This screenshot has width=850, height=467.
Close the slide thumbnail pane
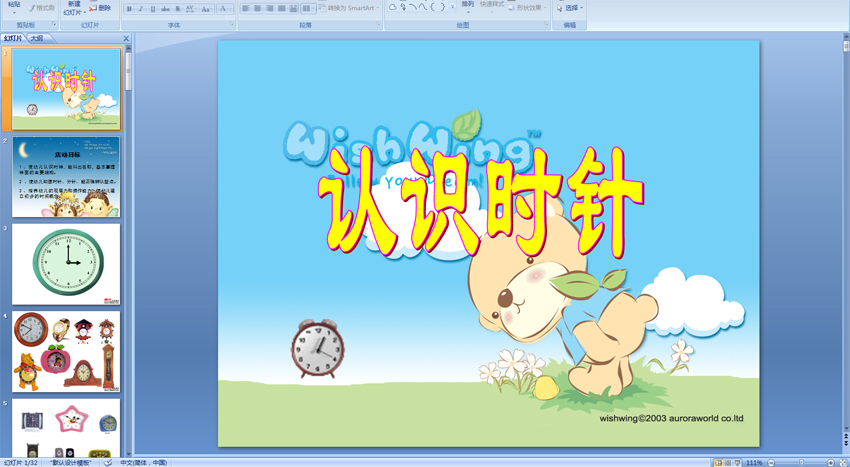[x=126, y=39]
